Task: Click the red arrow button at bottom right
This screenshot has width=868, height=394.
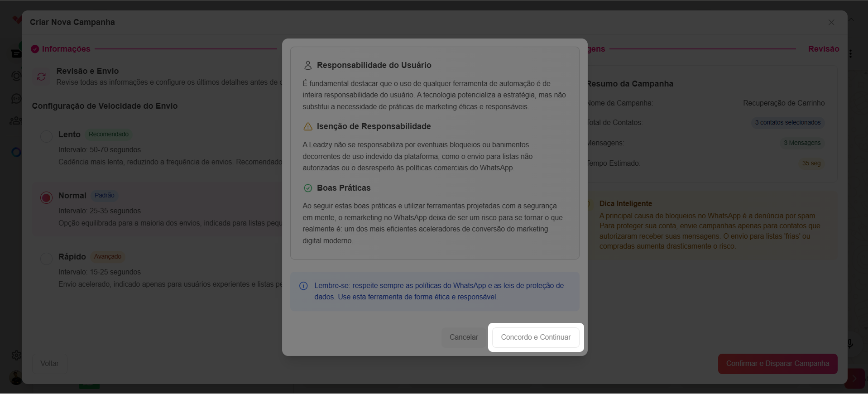Action: 854,379
